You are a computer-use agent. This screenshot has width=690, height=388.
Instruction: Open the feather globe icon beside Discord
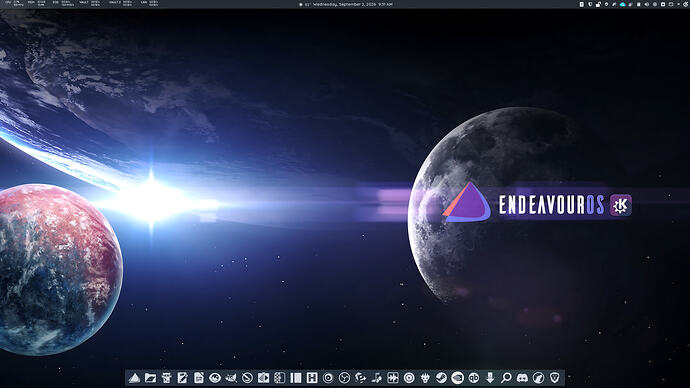538,377
